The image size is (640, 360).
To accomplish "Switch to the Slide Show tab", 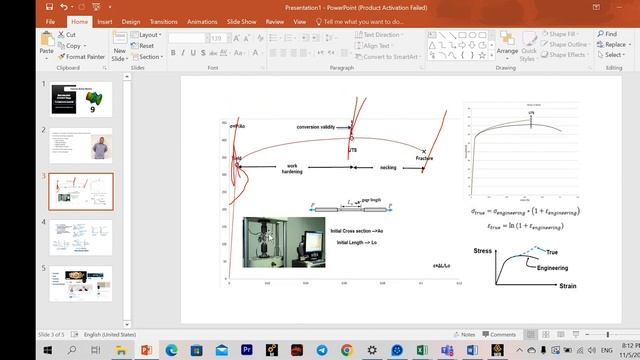I will 241,22.
